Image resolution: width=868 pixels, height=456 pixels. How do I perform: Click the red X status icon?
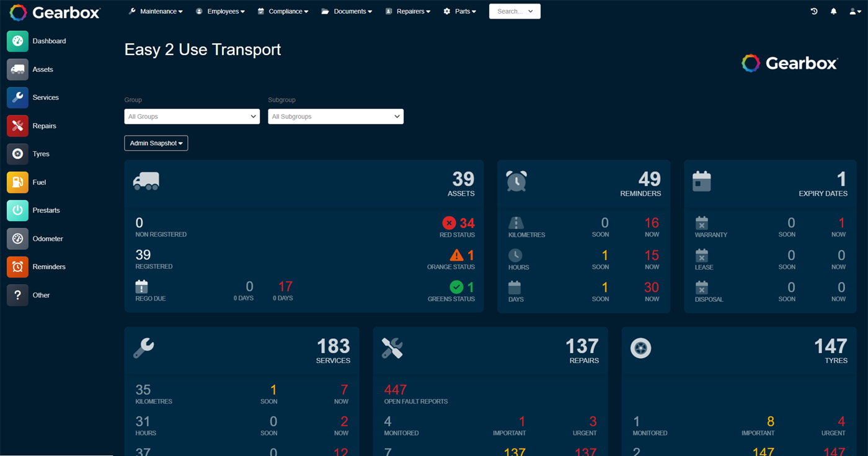(x=449, y=223)
